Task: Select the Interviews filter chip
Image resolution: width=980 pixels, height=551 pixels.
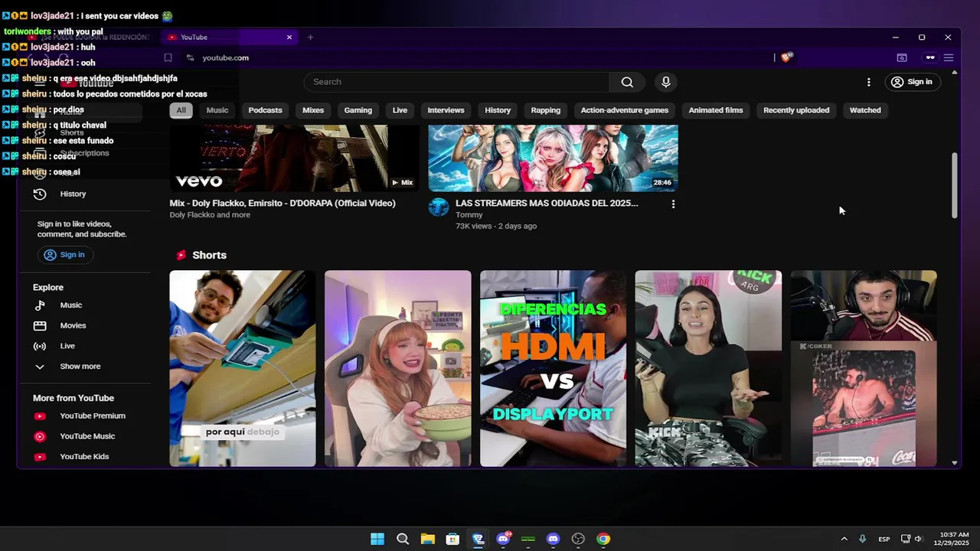Action: (x=446, y=110)
